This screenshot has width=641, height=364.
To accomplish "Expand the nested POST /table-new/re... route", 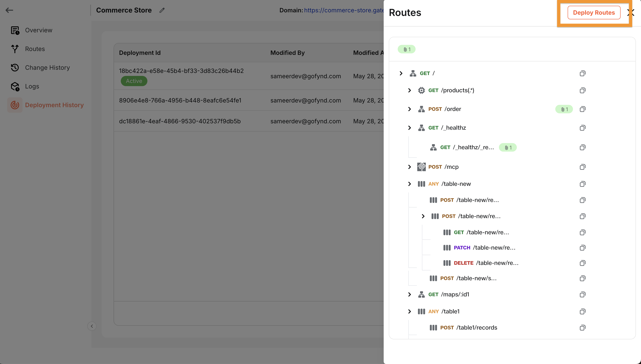I will click(423, 216).
